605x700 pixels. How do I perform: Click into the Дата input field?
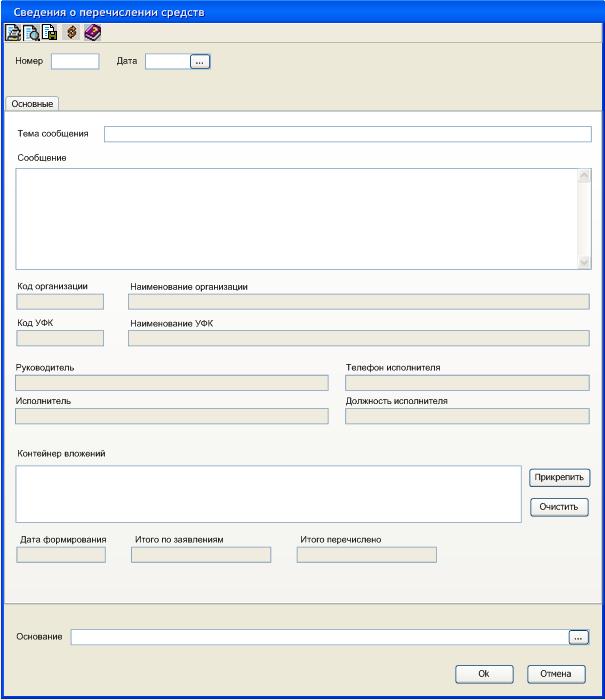click(168, 62)
